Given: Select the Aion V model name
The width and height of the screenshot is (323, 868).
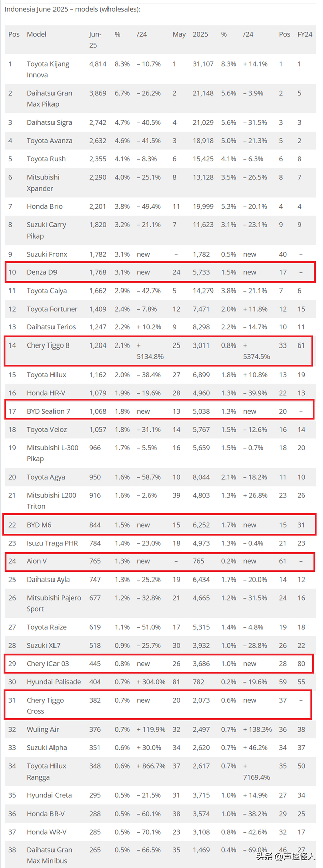Looking at the screenshot, I should 37,561.
